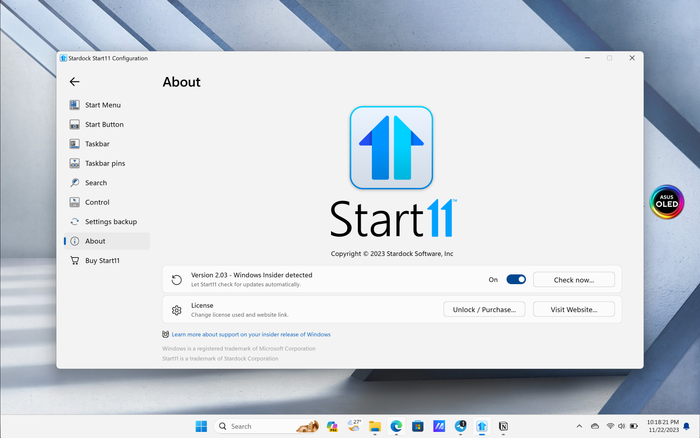Click the volume speaker tray icon
700x438 pixels.
[x=621, y=426]
